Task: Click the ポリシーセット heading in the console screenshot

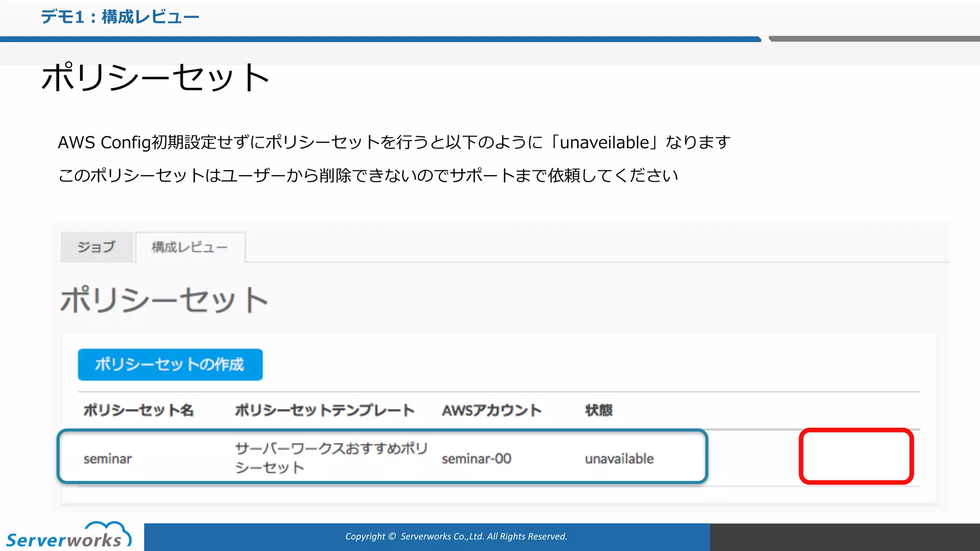Action: click(164, 300)
